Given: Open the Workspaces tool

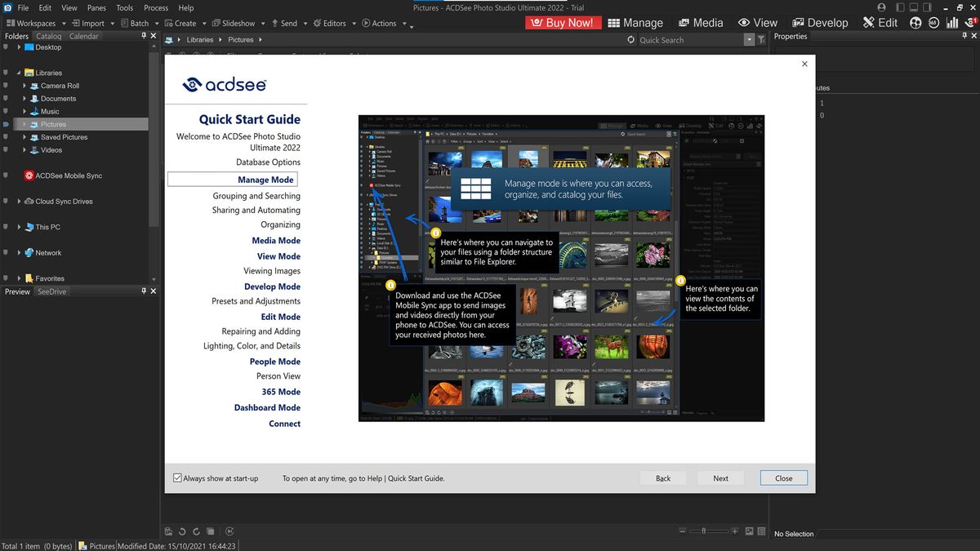Looking at the screenshot, I should (34, 23).
